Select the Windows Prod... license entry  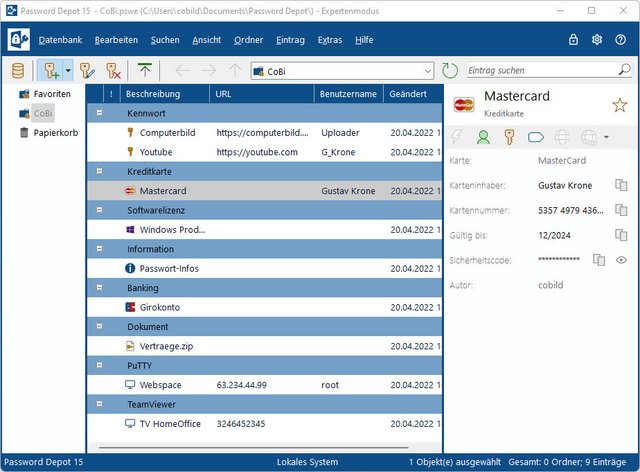coord(264,229)
